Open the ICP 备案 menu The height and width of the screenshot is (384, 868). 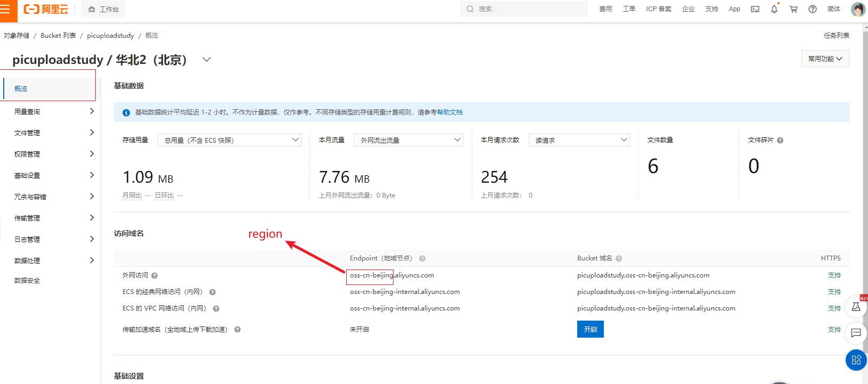(659, 9)
